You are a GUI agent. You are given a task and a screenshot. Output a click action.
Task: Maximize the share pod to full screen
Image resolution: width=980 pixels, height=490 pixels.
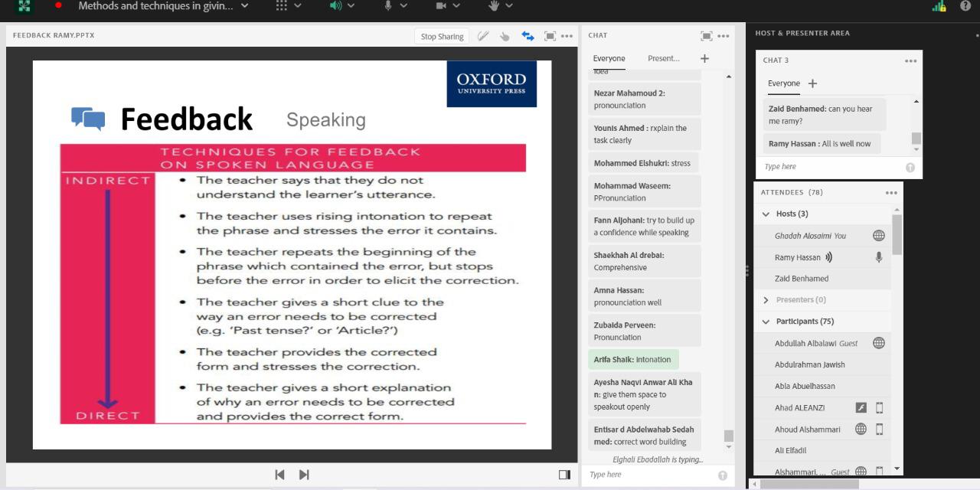click(x=550, y=36)
